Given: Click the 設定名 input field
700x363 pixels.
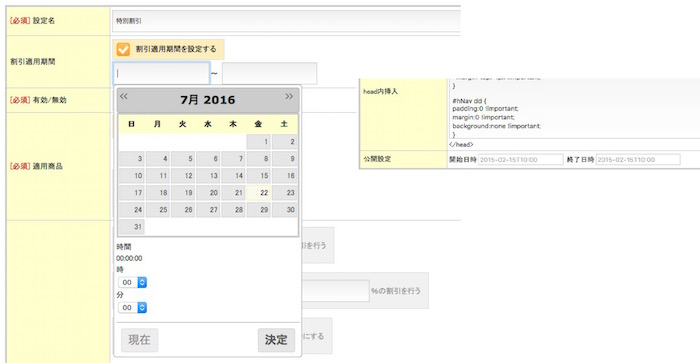Looking at the screenshot, I should click(286, 21).
